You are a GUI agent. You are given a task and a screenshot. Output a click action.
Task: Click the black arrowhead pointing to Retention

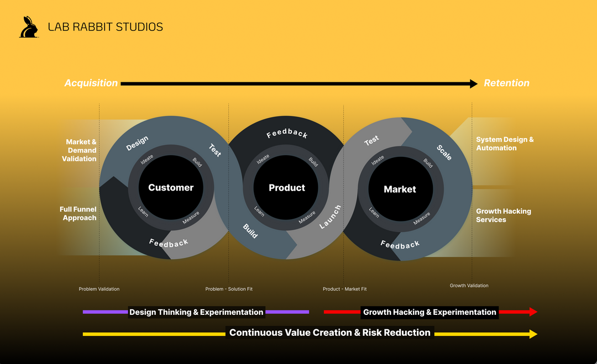473,83
